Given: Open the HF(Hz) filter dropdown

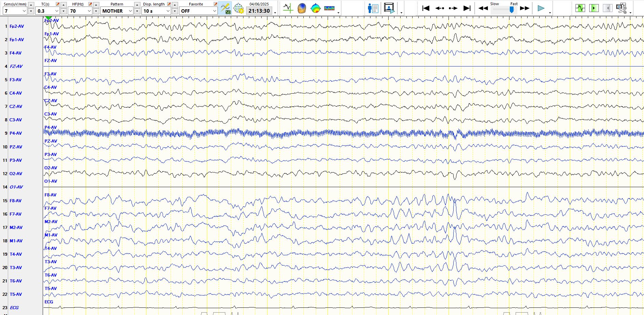Looking at the screenshot, I should [80, 11].
